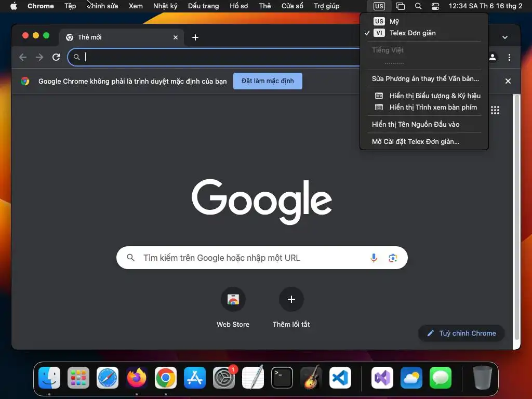
Task: Open the Dấu trang menu
Action: pyautogui.click(x=203, y=6)
